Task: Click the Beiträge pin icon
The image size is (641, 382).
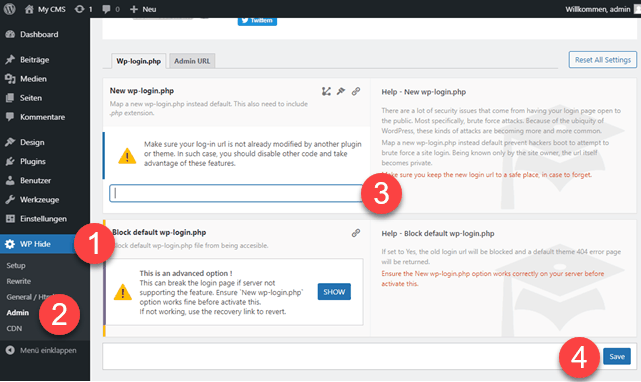Action: [x=10, y=60]
